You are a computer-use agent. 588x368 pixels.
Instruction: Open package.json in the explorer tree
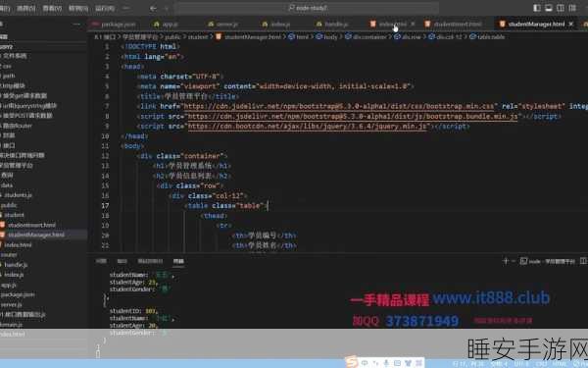18,294
